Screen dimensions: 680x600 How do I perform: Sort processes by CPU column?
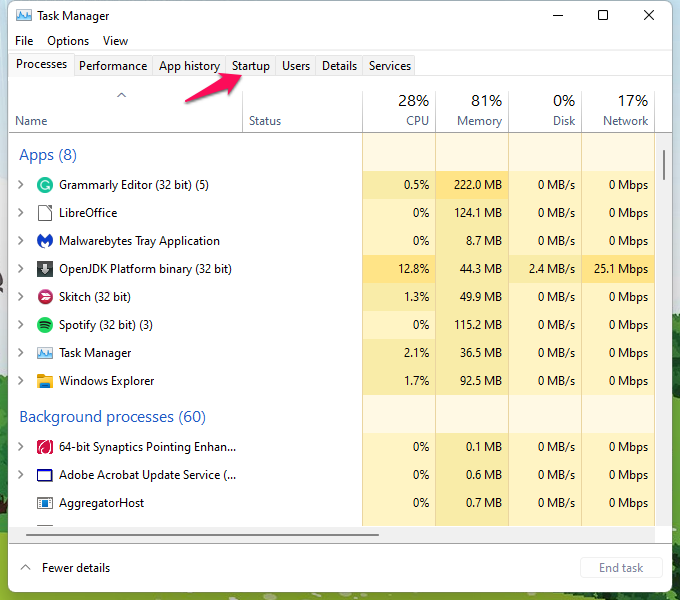coord(399,111)
